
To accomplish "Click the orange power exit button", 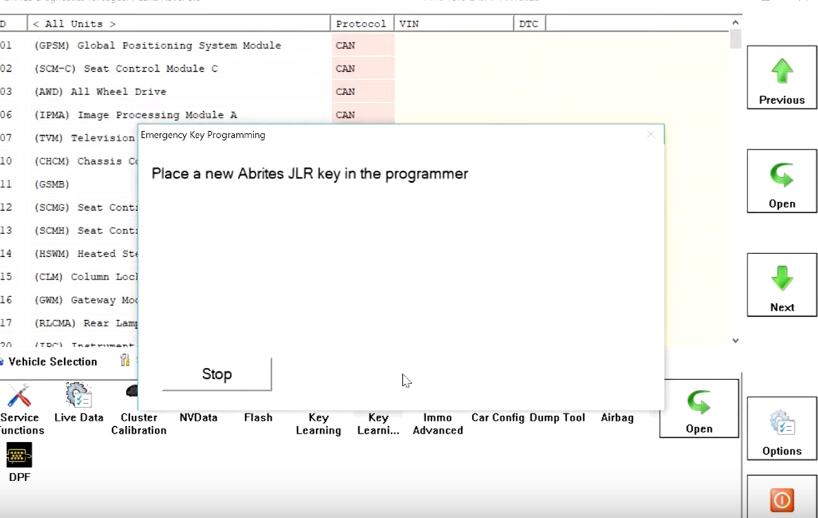I will click(x=781, y=499).
